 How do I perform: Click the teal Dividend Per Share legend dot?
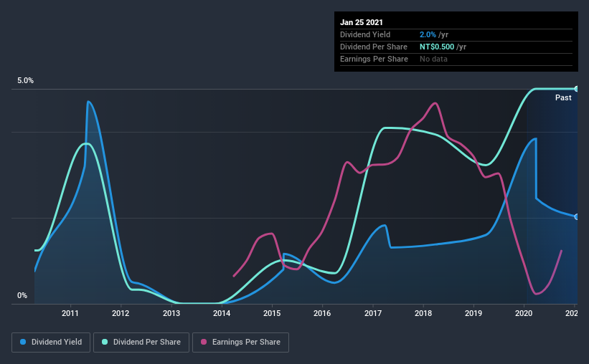click(x=105, y=342)
